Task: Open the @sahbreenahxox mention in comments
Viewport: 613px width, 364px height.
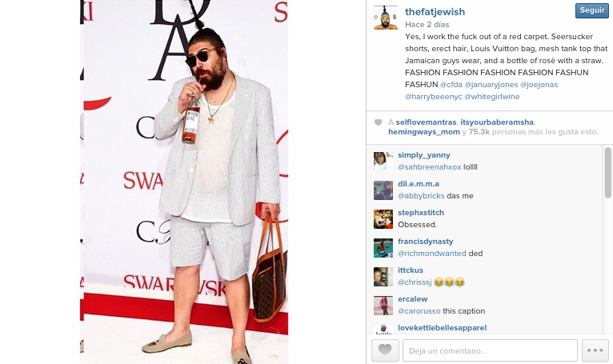Action: pos(429,167)
